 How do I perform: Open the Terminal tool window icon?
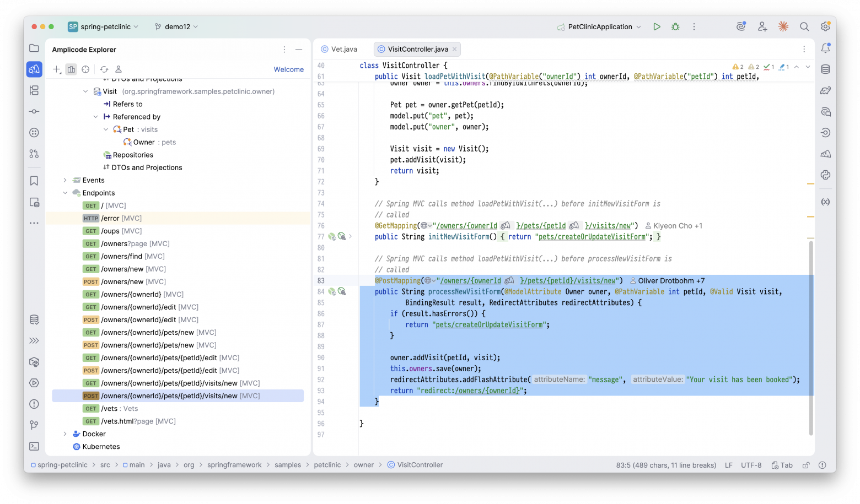pos(34,446)
